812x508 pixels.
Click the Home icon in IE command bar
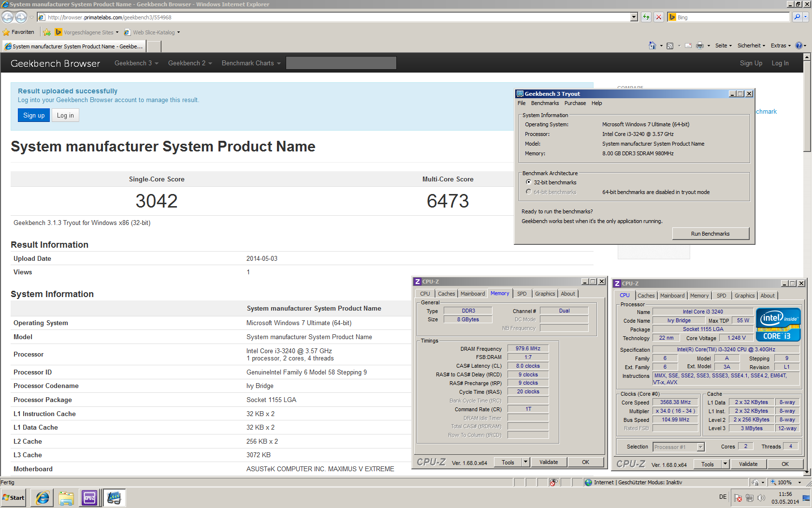pyautogui.click(x=652, y=45)
